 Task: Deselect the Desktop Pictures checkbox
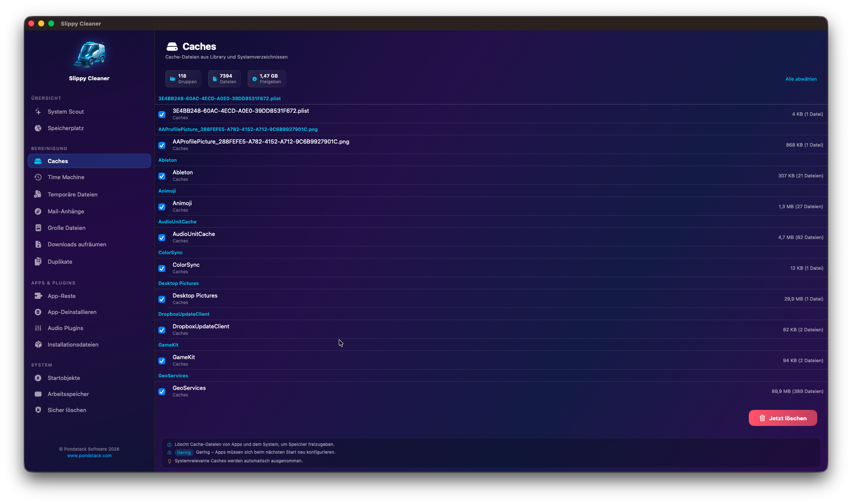click(162, 299)
